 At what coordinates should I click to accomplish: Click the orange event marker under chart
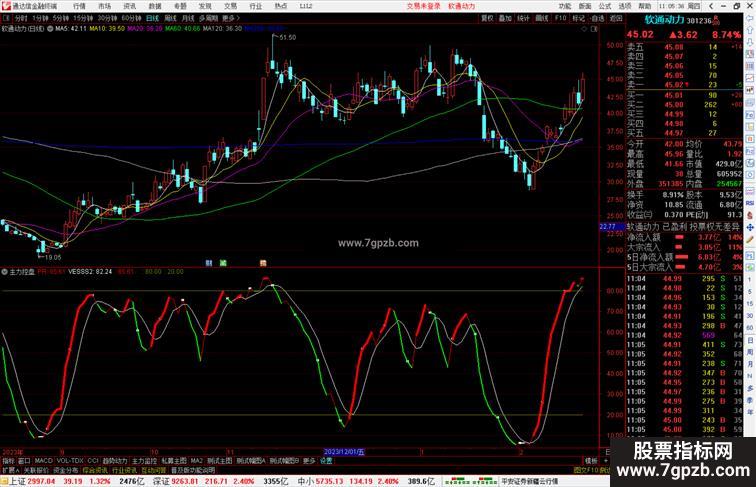coord(263,263)
